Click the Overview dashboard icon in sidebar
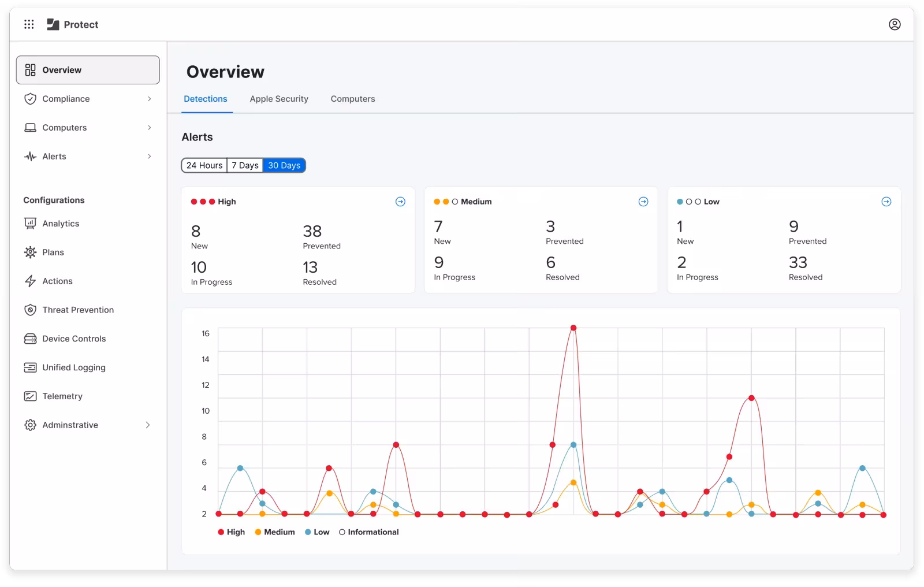The image size is (924, 587). pyautogui.click(x=31, y=70)
